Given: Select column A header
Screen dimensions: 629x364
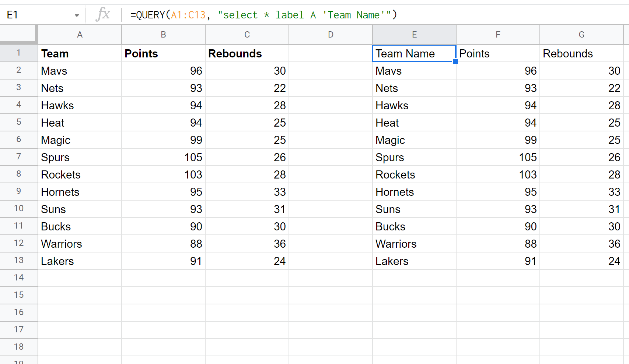Looking at the screenshot, I should tap(80, 34).
